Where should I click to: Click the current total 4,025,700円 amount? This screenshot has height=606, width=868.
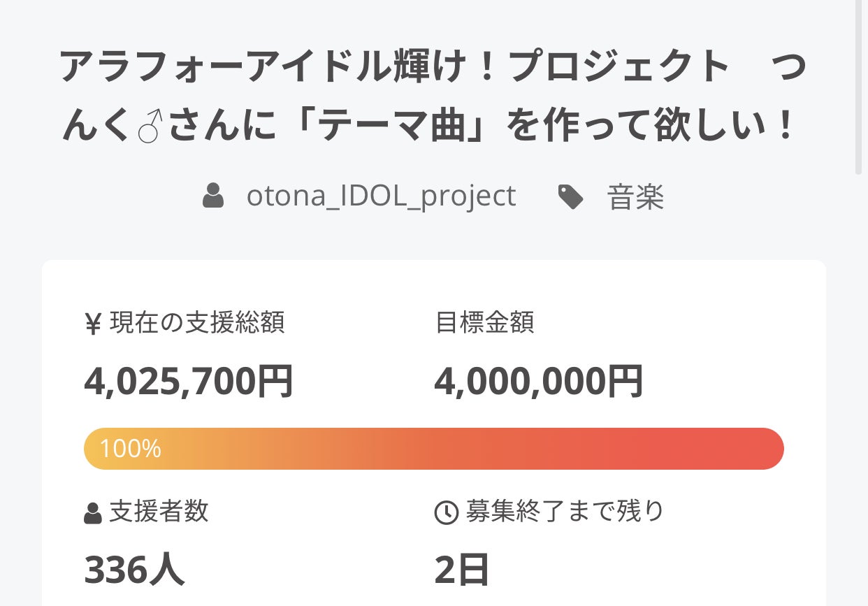tap(189, 382)
